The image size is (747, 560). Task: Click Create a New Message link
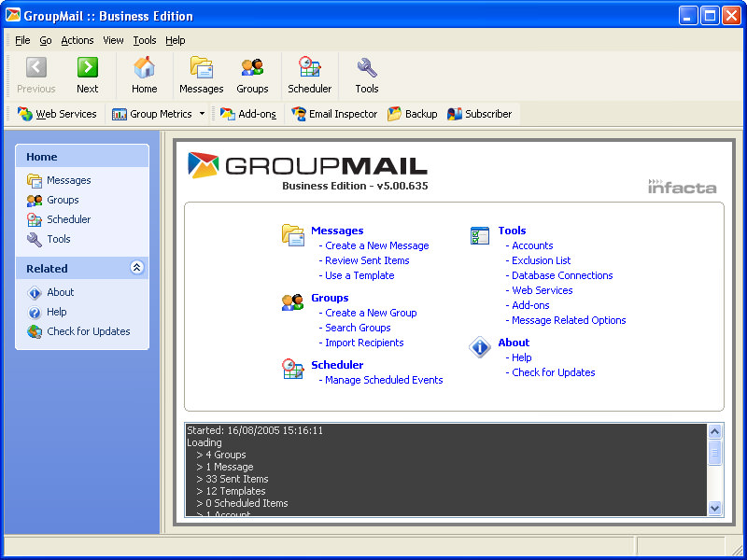(377, 245)
